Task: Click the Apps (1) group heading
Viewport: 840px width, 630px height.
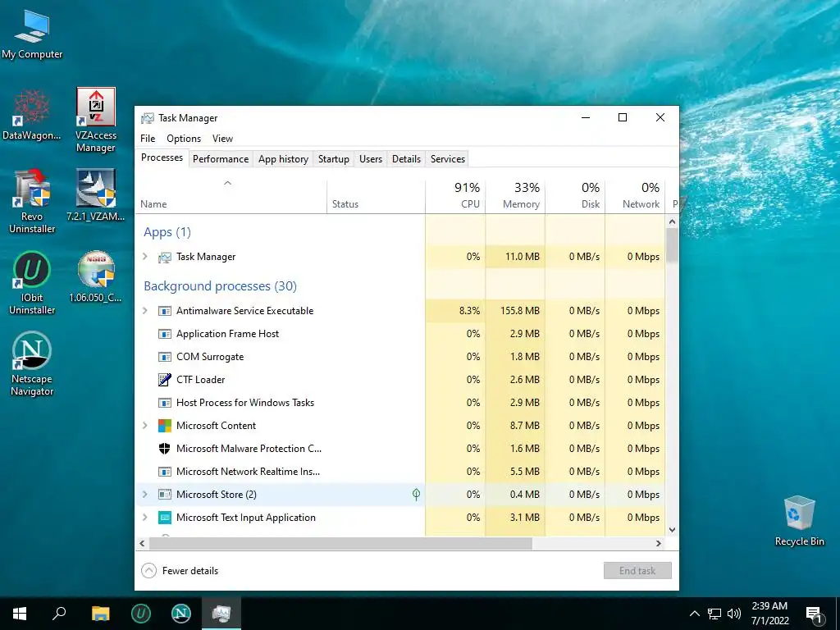Action: [167, 232]
